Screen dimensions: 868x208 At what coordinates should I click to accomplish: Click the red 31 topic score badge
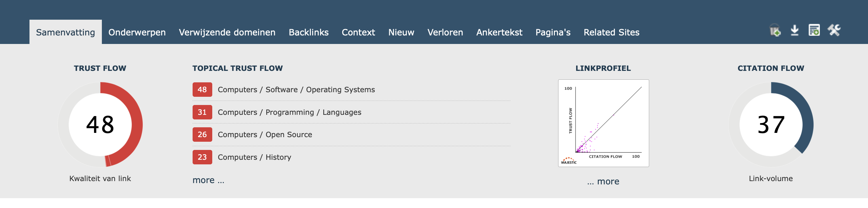tap(202, 112)
